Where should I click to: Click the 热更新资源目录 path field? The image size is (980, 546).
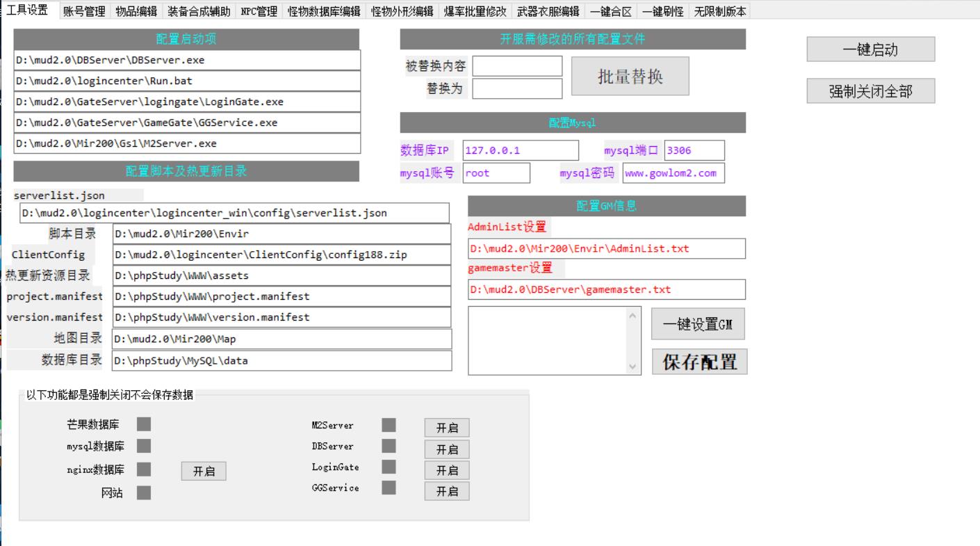point(281,275)
